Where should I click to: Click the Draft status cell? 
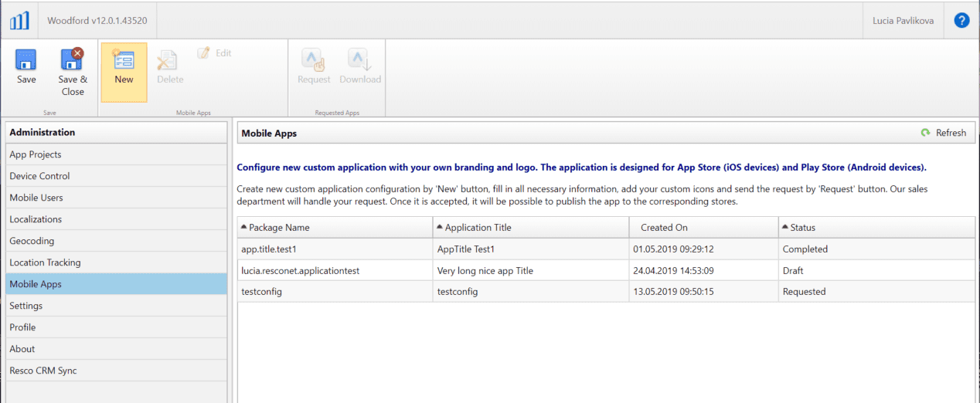876,270
